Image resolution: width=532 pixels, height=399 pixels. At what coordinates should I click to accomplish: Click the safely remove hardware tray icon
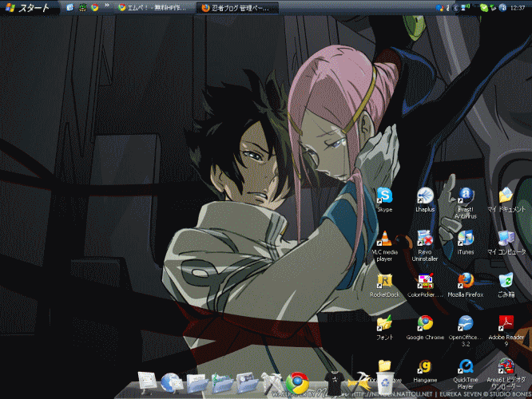click(x=493, y=8)
